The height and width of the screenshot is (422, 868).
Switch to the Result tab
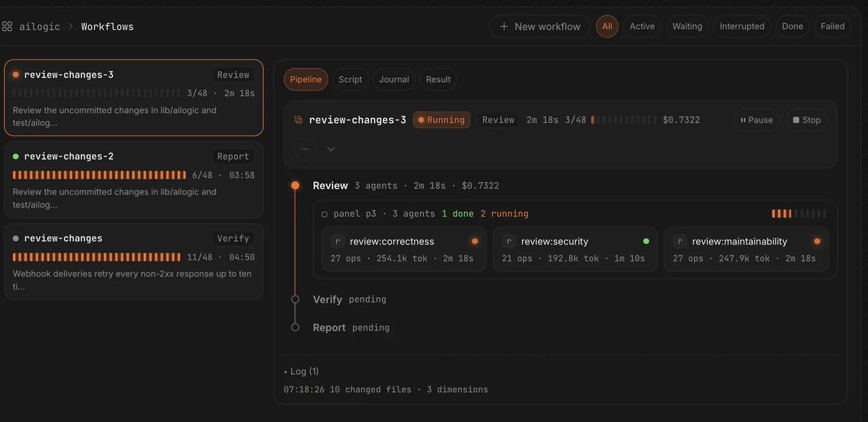438,80
